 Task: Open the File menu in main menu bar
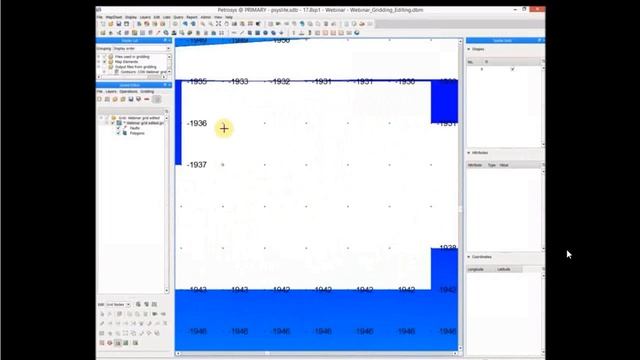[x=100, y=17]
